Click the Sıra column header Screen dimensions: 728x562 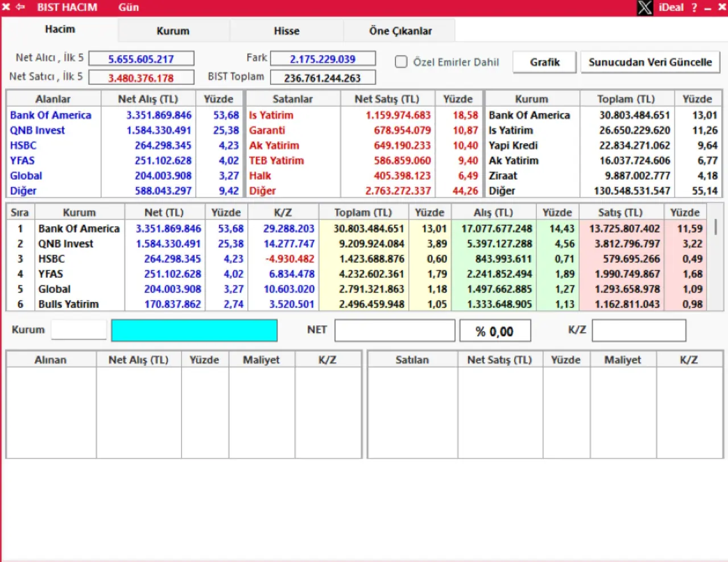tap(20, 213)
